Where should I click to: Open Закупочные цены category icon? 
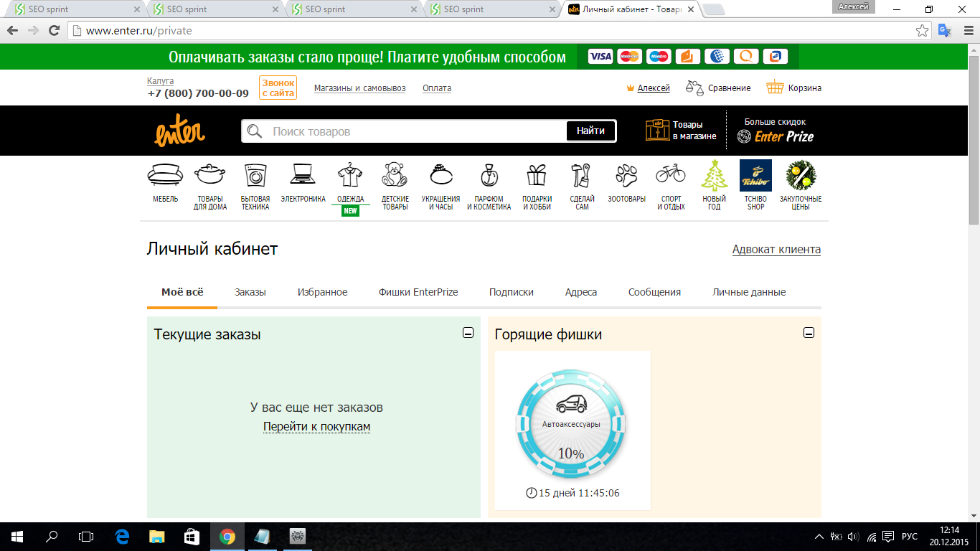pos(800,175)
